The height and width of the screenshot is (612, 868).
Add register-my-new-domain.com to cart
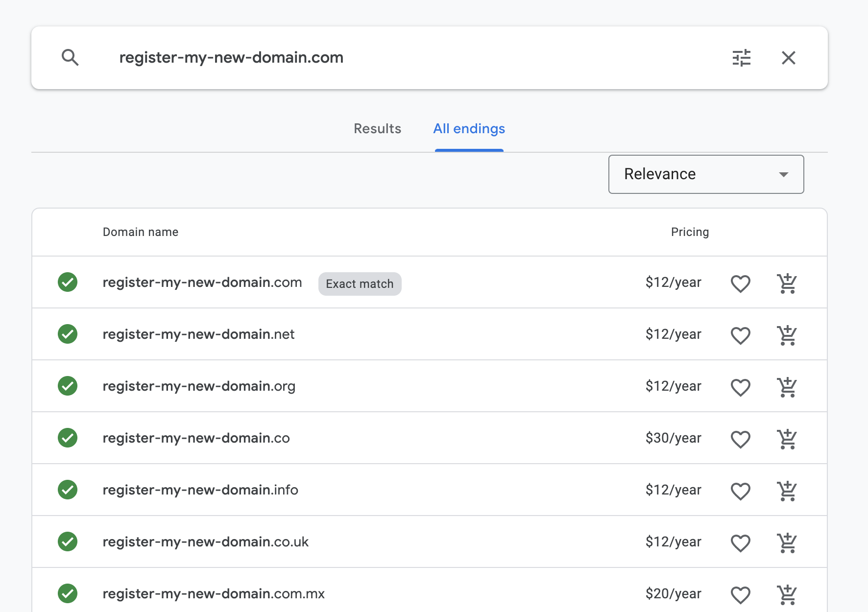[x=787, y=283]
